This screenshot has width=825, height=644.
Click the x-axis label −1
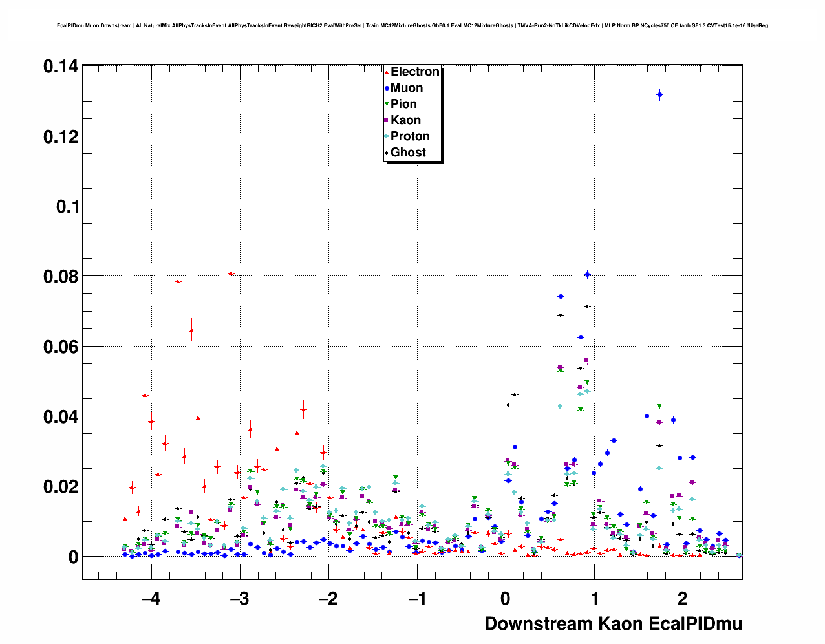point(417,599)
